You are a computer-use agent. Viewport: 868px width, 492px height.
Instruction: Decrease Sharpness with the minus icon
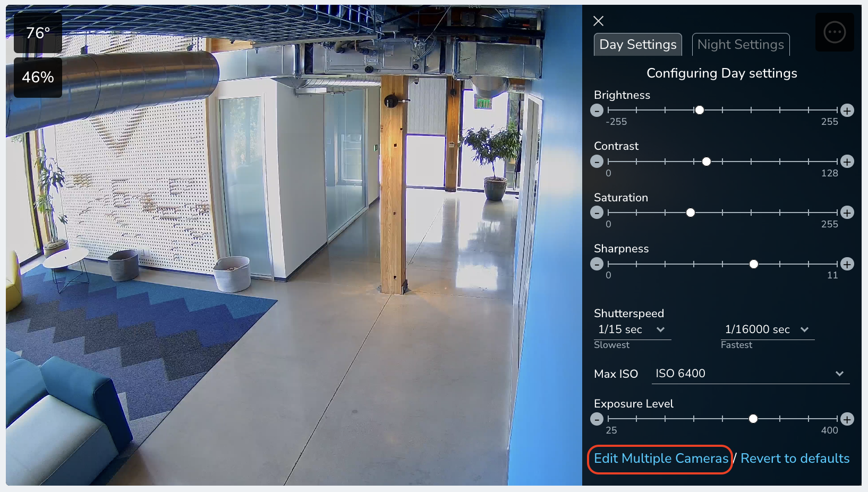(x=597, y=264)
